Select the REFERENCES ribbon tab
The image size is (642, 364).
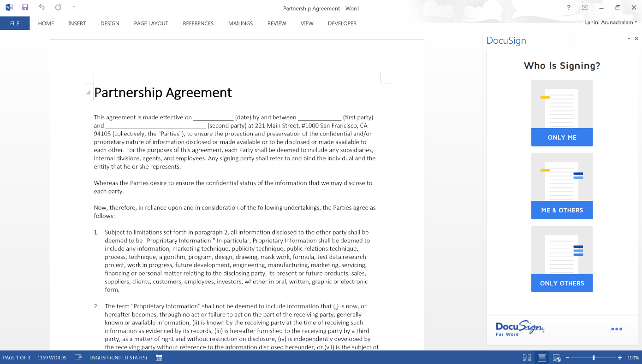[x=198, y=23]
